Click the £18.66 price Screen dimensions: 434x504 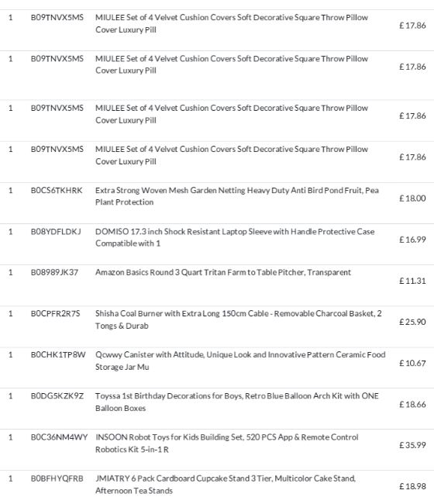tap(412, 404)
